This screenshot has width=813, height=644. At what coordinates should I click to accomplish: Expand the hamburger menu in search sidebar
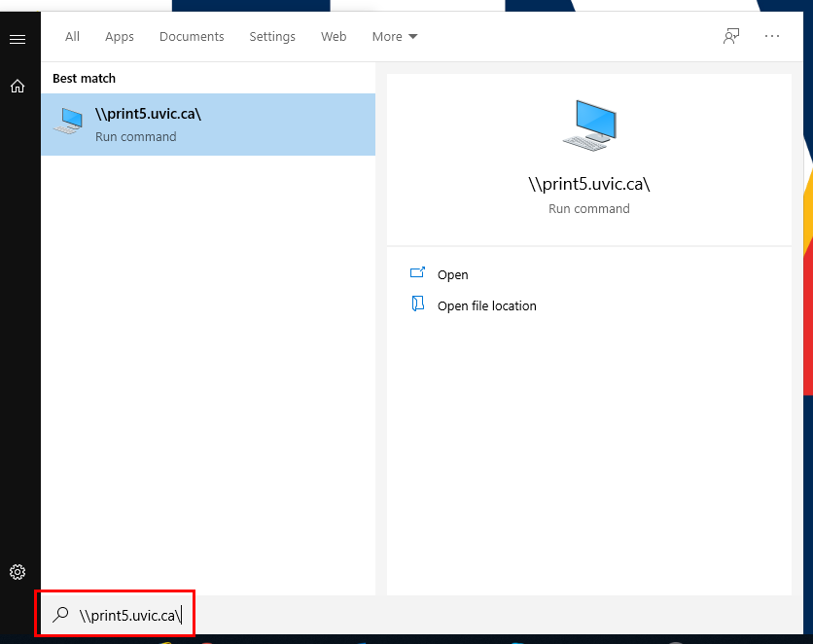(18, 40)
